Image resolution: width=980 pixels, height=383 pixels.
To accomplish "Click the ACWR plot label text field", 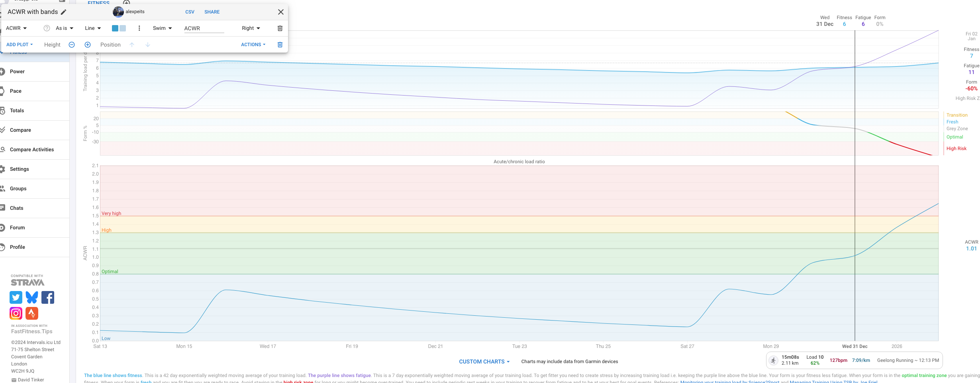I will point(204,28).
